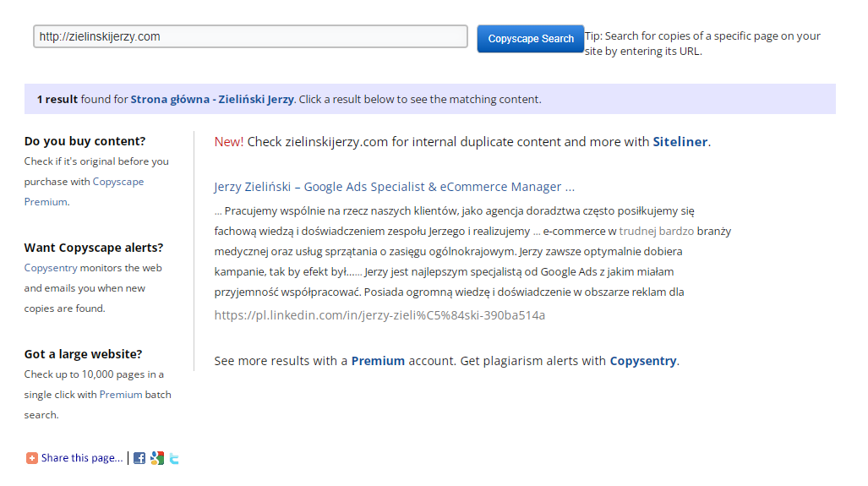
Task: Click the 'Got a large website?' heading
Action: click(x=83, y=354)
